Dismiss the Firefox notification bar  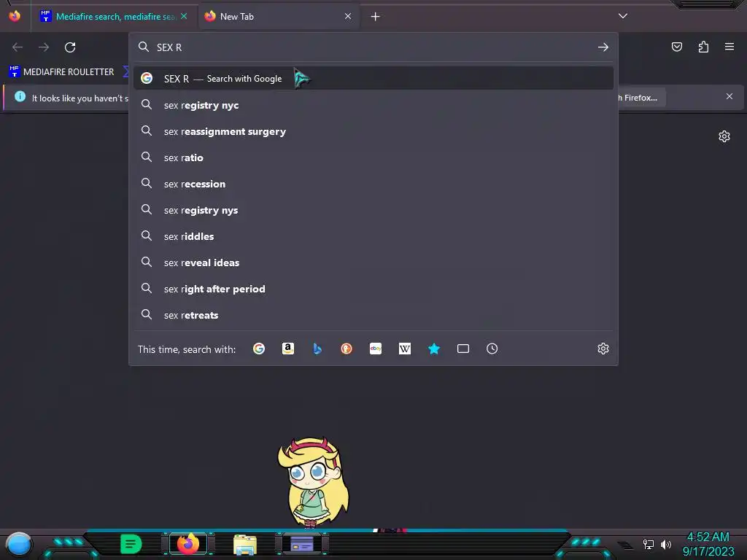pos(729,97)
